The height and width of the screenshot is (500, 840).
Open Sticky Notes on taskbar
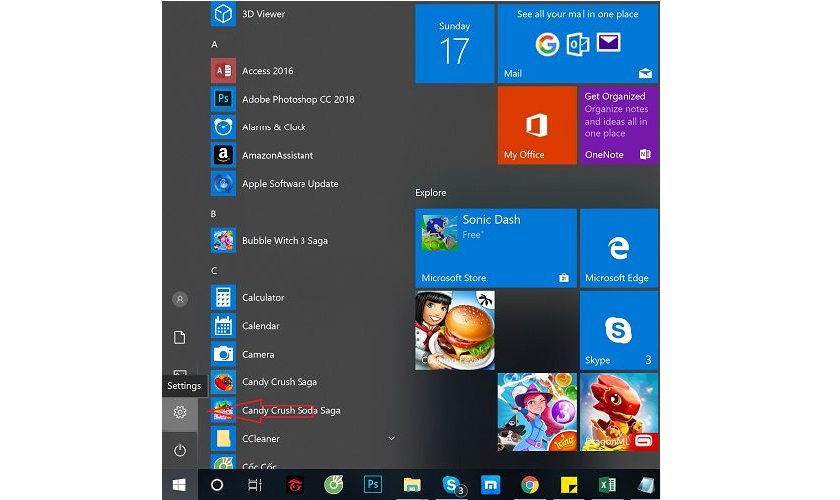568,485
